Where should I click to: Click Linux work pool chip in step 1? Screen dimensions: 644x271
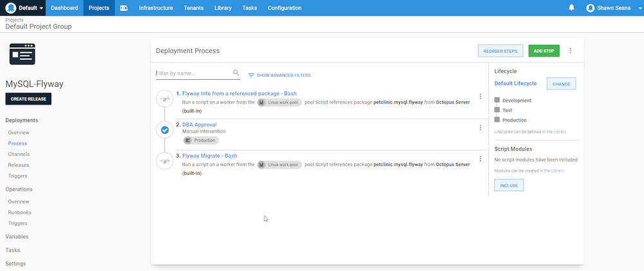[279, 102]
